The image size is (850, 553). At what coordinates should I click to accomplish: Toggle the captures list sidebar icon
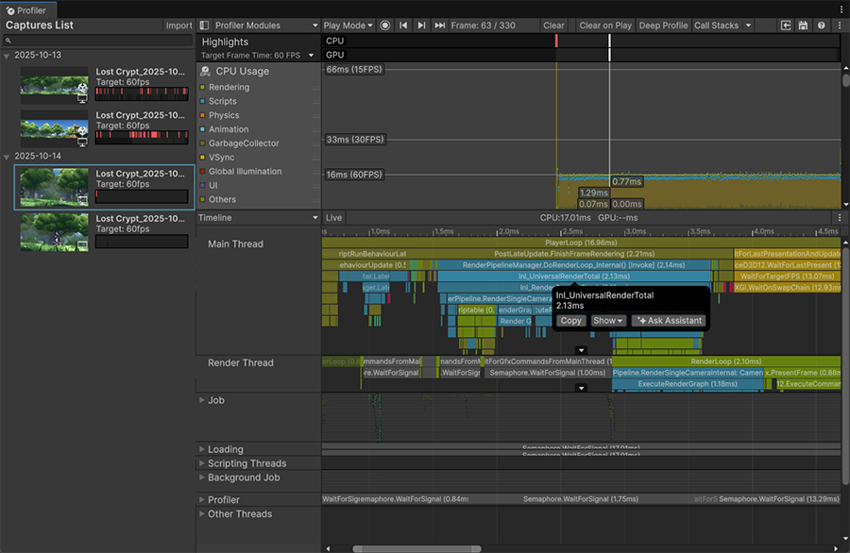pos(204,25)
